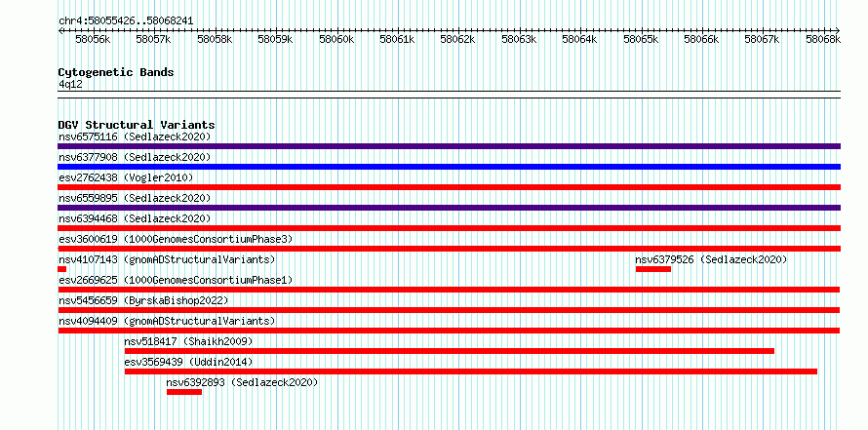Select the nsv6559895 purple variant bar
868x430 pixels.
[x=449, y=208]
